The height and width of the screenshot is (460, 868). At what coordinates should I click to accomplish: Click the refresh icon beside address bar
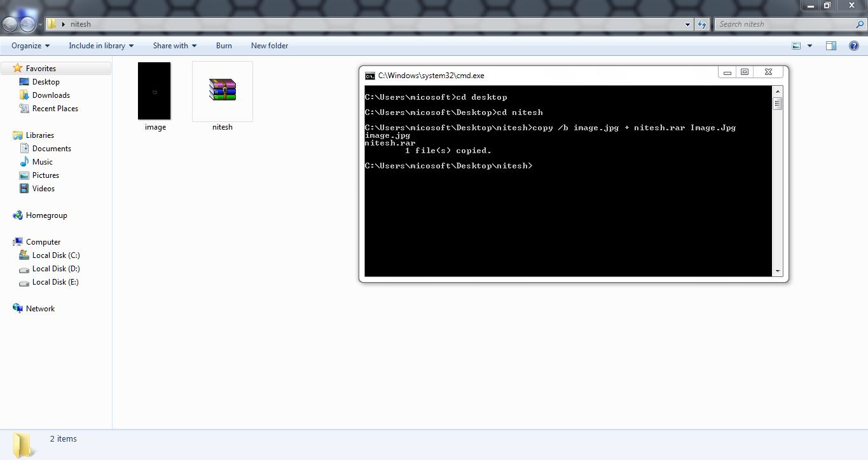702,24
